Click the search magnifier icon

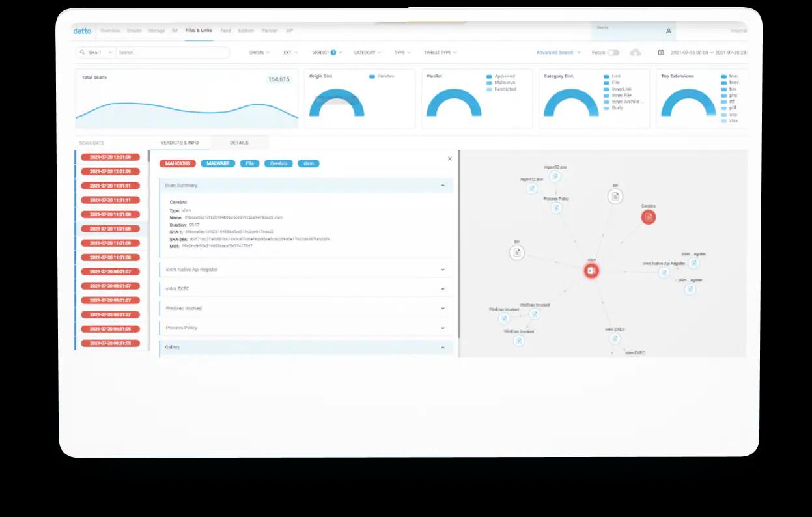[83, 53]
